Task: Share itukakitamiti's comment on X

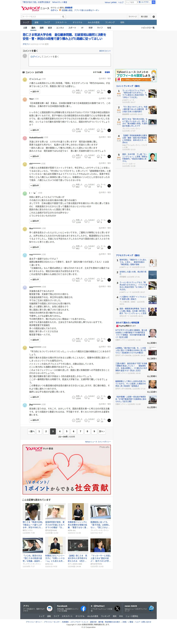Action: [109, 156]
